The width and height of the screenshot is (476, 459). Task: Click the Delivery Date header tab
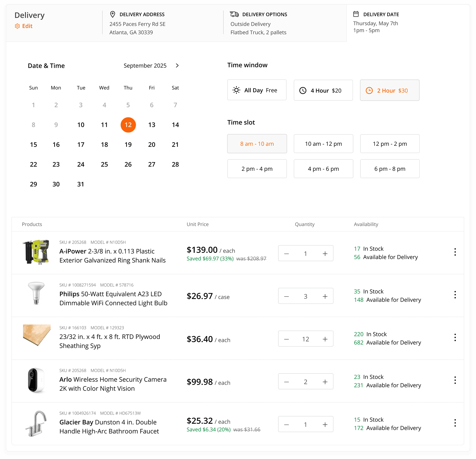pos(381,15)
